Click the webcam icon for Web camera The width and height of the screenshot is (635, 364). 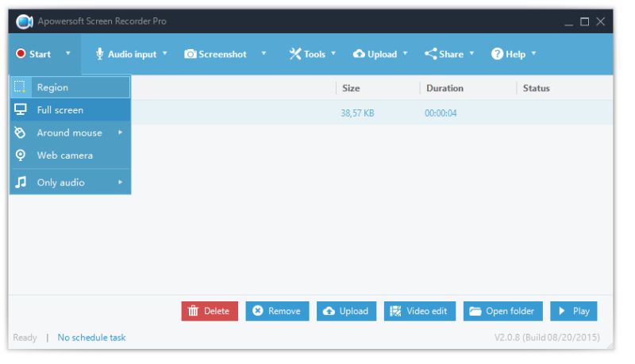pos(21,155)
